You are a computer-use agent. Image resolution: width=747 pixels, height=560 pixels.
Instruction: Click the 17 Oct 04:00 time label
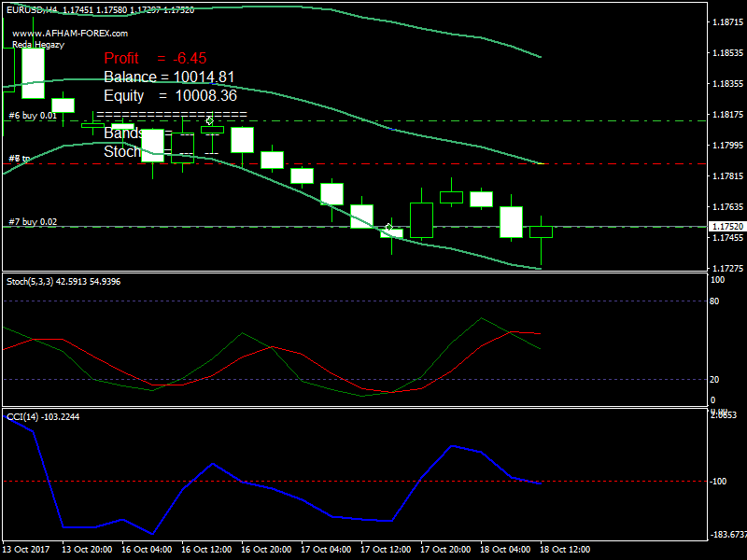point(327,550)
